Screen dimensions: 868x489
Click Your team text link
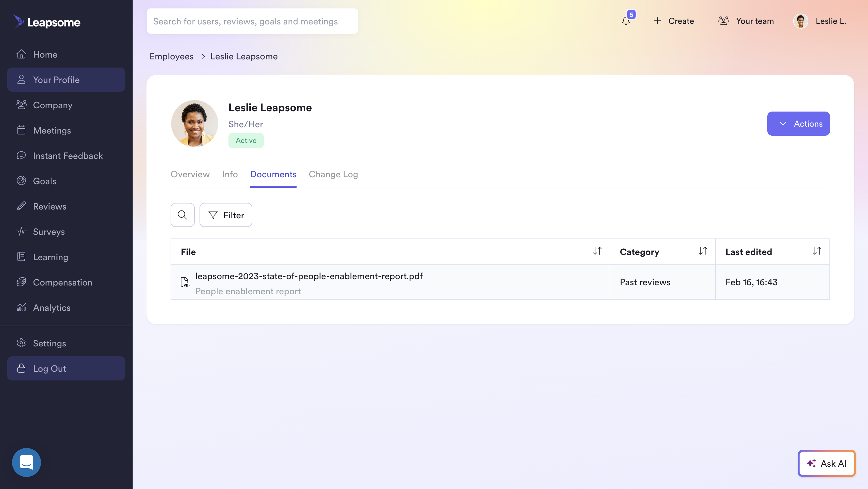(x=755, y=21)
